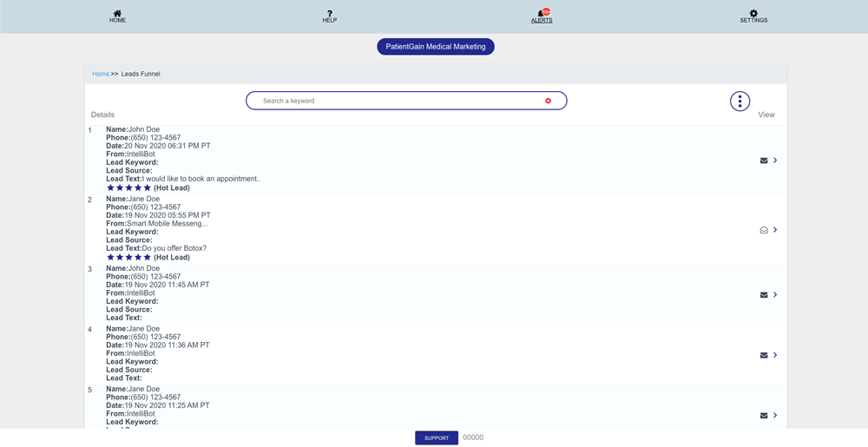Clear search with the red X icon
This screenshot has height=447, width=868.
[x=548, y=101]
